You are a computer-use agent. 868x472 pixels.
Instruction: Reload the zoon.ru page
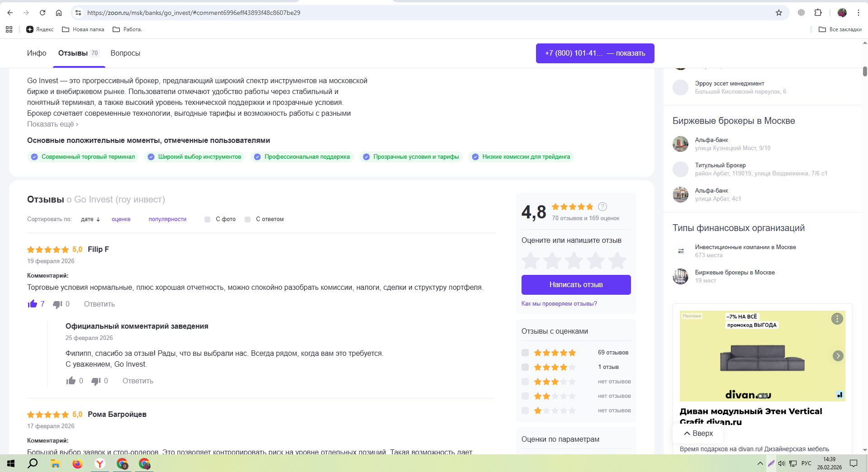click(43, 13)
